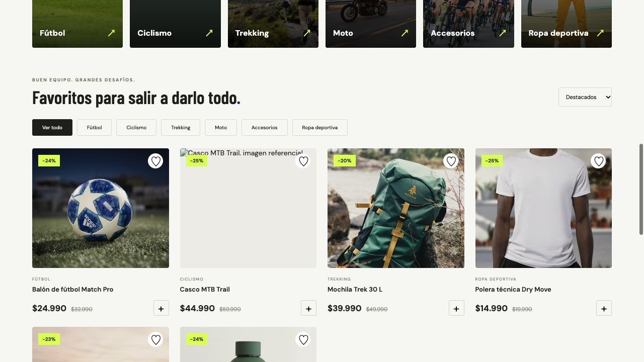The image size is (644, 362).
Task: Click the arrow on the Ciclismo card
Action: pos(209,33)
